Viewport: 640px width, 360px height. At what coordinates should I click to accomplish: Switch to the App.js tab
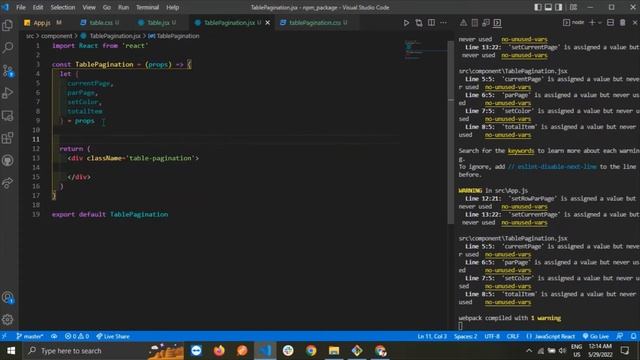(42, 23)
